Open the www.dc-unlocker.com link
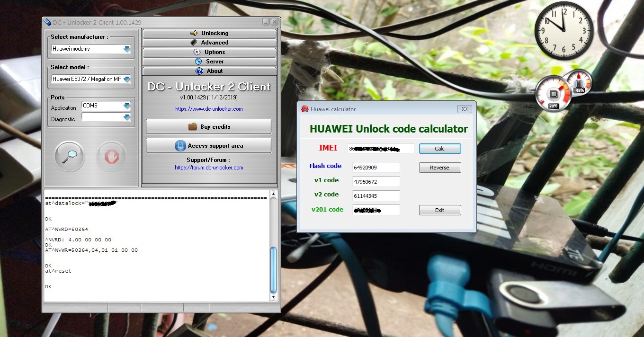This screenshot has width=644, height=337. 209,109
